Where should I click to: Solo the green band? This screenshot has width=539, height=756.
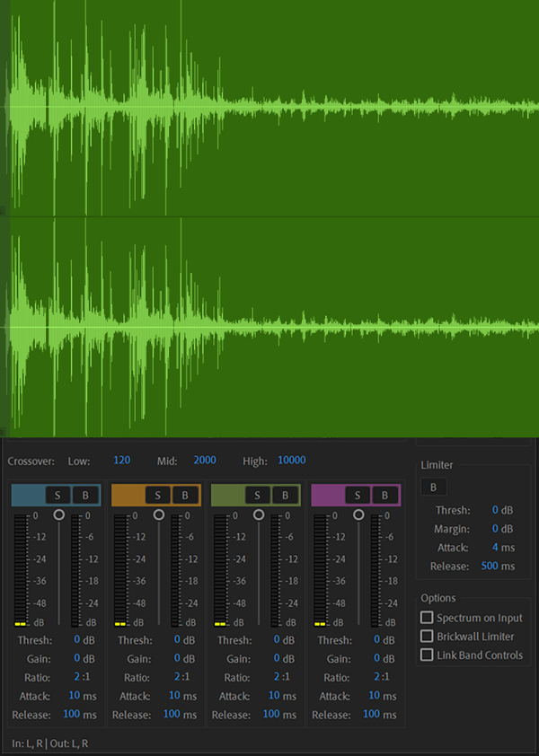259,495
